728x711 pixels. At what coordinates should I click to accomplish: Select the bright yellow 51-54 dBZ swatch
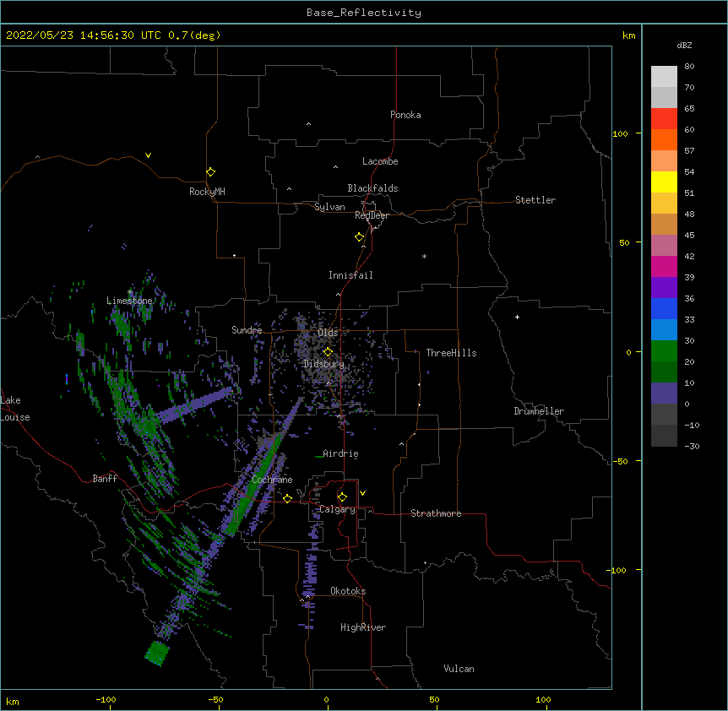(x=664, y=182)
